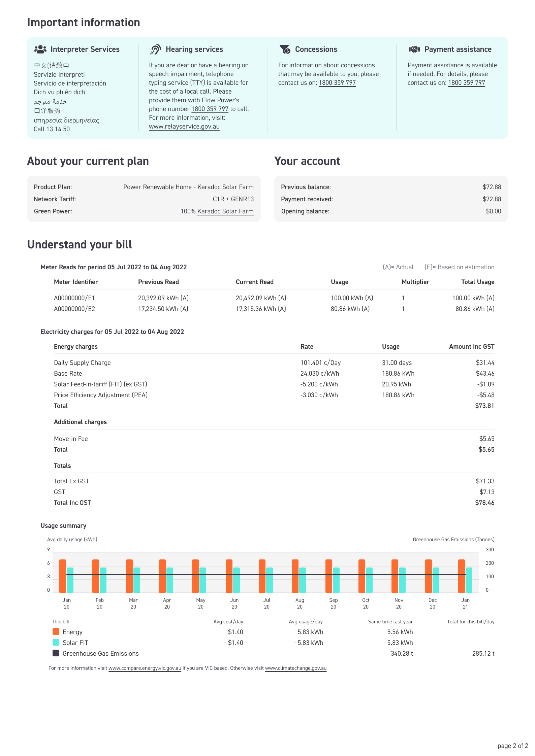Visit the www.climatechange.gov.au link
This screenshot has width=535, height=756.
click(x=296, y=668)
